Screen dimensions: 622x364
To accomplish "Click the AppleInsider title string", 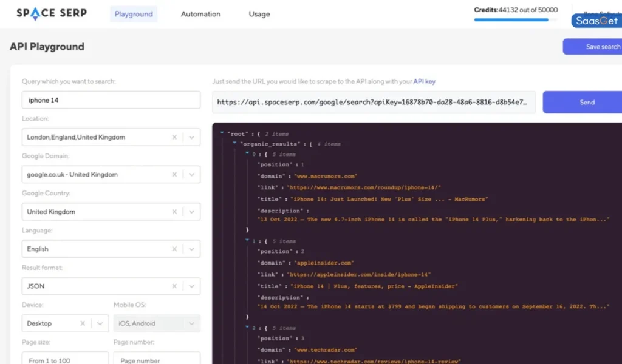I will [374, 286].
